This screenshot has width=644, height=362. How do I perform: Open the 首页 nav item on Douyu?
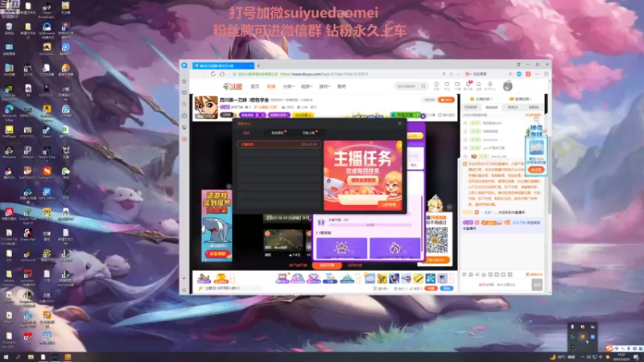(255, 87)
